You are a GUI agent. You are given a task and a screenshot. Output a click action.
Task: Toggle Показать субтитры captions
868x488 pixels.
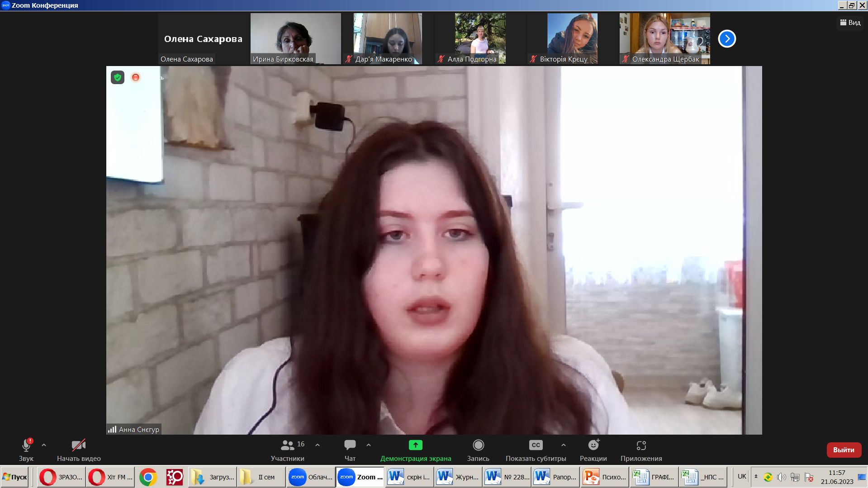click(x=536, y=450)
